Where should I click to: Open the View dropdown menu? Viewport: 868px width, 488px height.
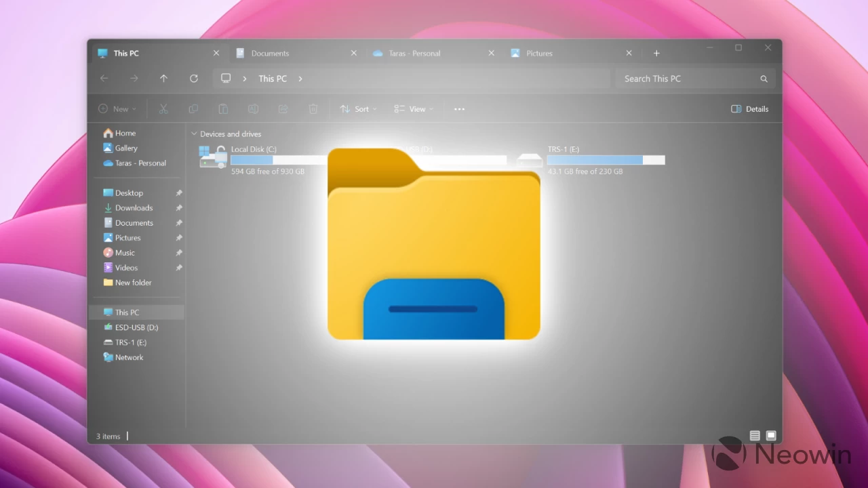pyautogui.click(x=414, y=108)
